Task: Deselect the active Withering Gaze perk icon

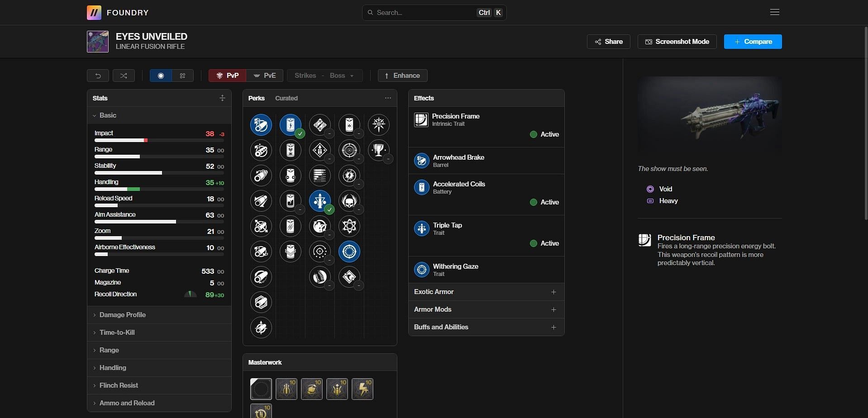Action: pos(349,252)
